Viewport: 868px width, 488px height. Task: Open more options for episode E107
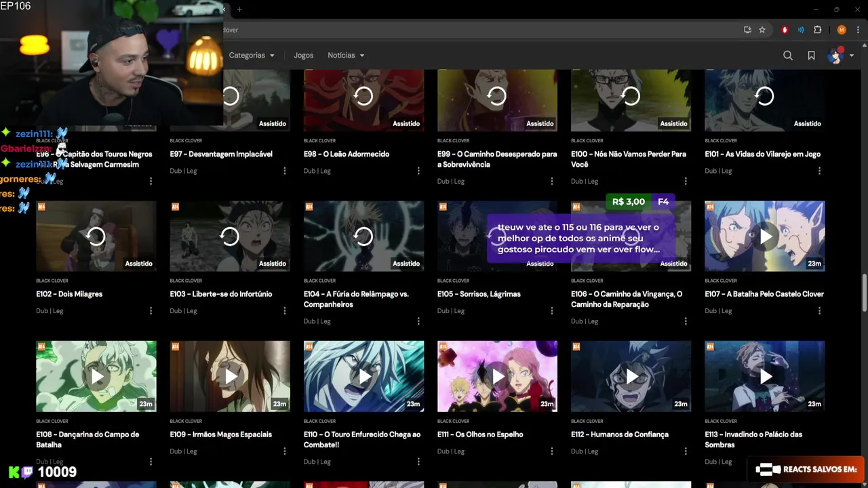point(819,310)
